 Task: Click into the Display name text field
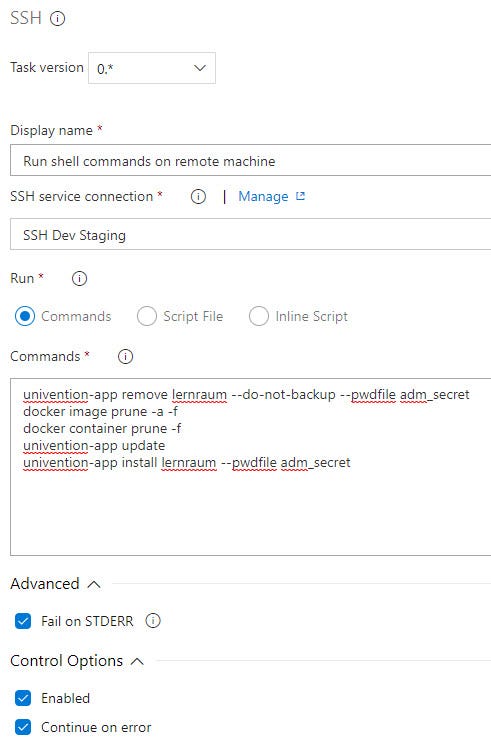251,161
